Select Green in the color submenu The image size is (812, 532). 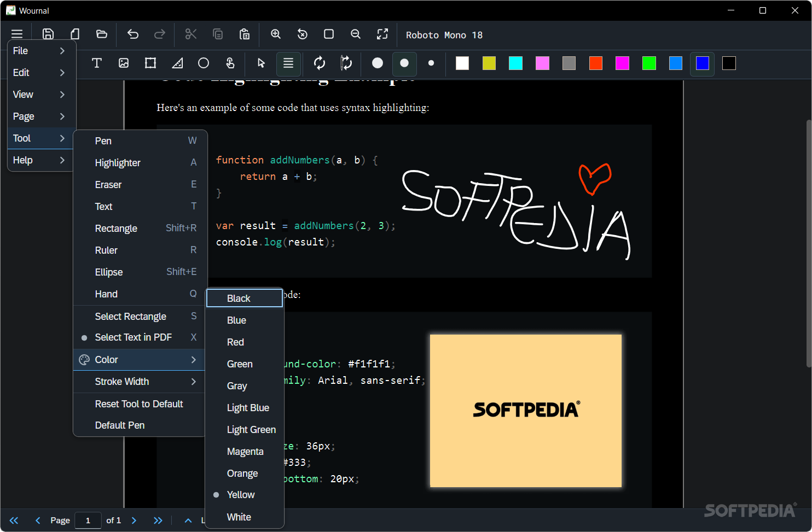coord(245,364)
